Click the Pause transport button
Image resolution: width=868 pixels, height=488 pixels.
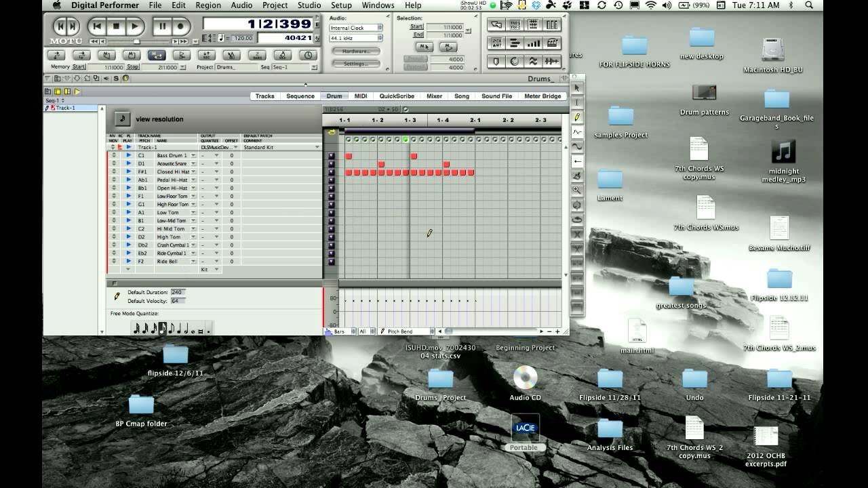[162, 26]
